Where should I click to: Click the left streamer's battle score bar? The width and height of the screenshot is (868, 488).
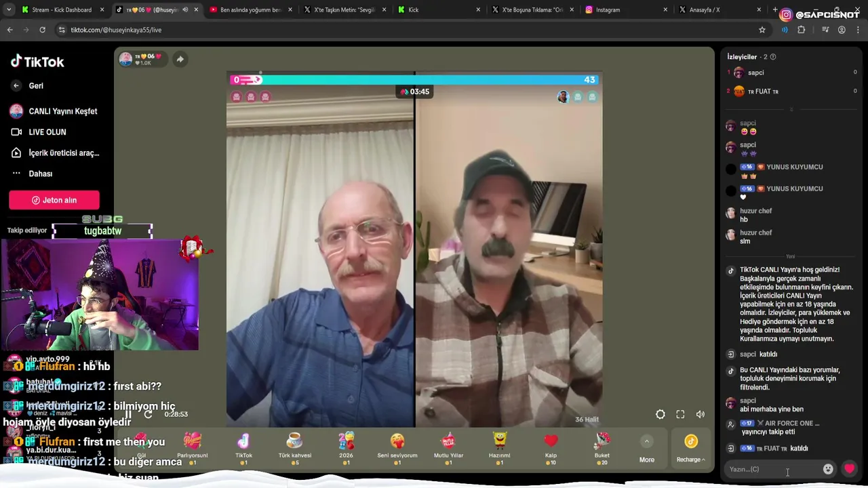(245, 80)
